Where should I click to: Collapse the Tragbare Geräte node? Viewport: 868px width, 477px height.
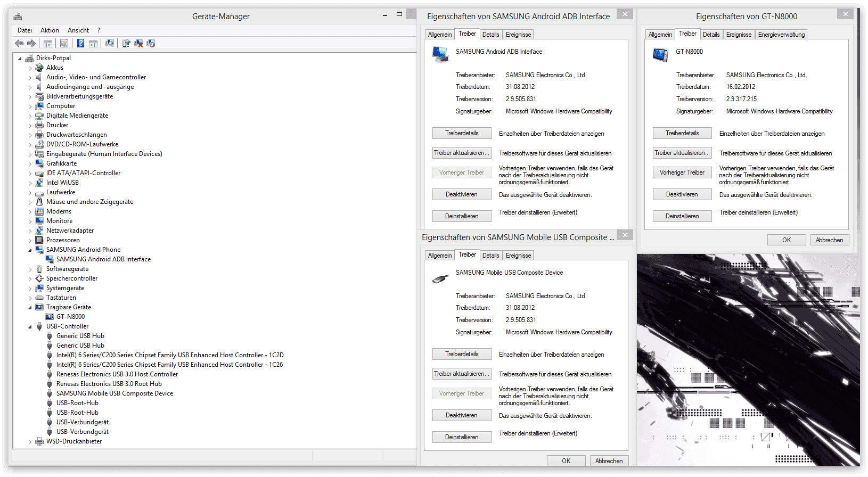pyautogui.click(x=30, y=308)
